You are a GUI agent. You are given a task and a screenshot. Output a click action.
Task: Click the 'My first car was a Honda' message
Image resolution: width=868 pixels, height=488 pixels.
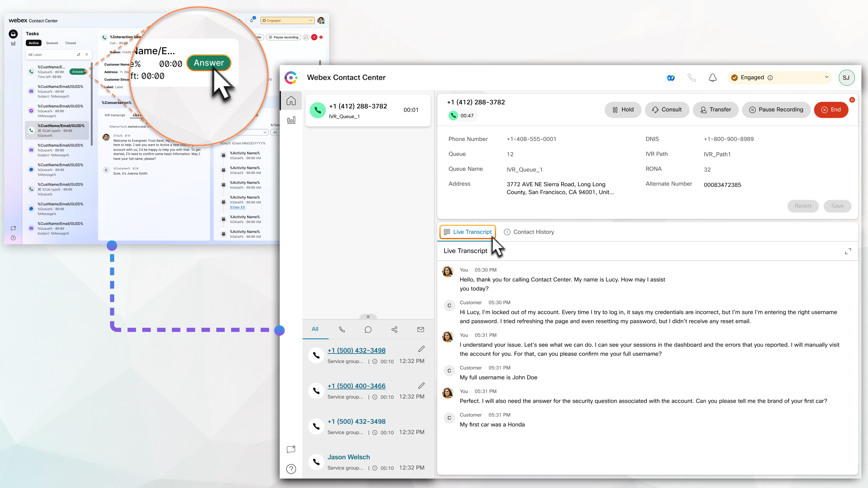[492, 425]
